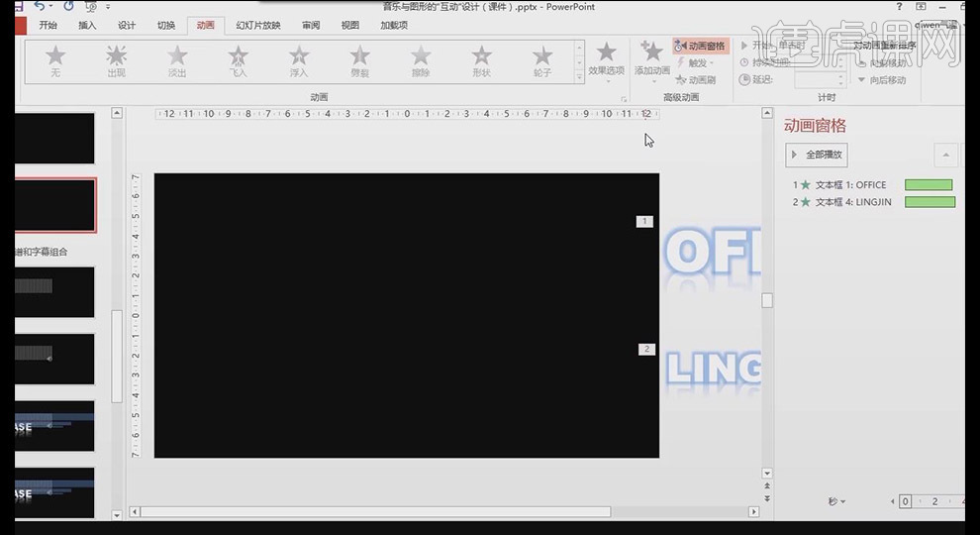Screen dimensions: 980x535
Task: Apply the 淡出 (Fade) animation effect
Action: coord(177,59)
